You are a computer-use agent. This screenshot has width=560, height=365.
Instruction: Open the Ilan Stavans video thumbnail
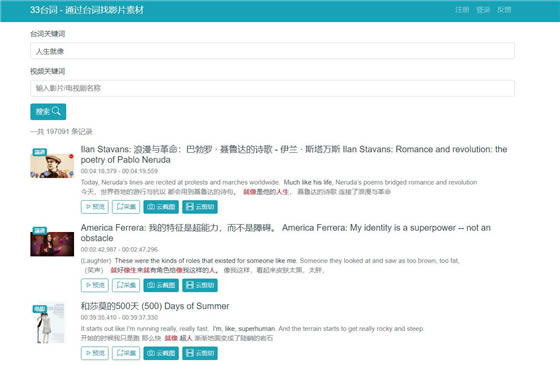[x=52, y=166]
